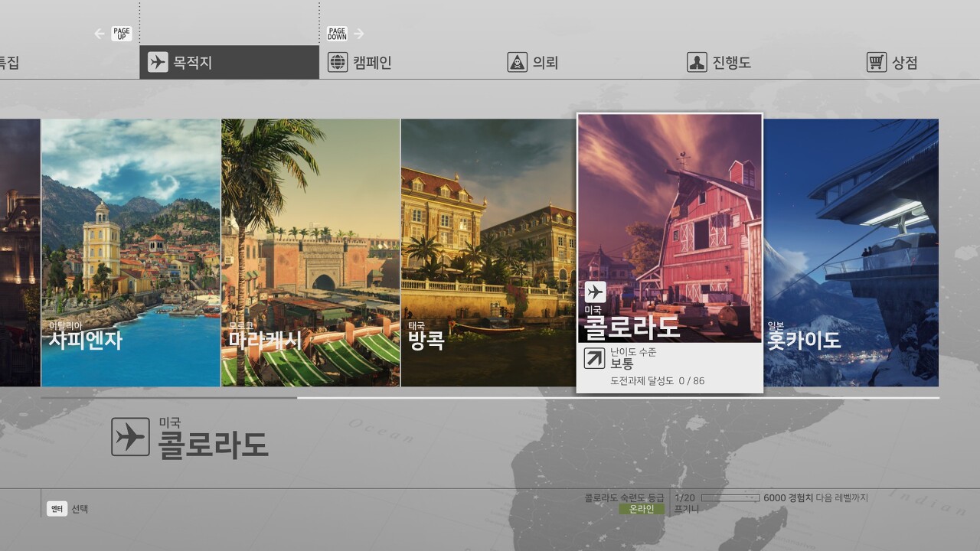Click the mastery experience progress bar

[x=730, y=498]
